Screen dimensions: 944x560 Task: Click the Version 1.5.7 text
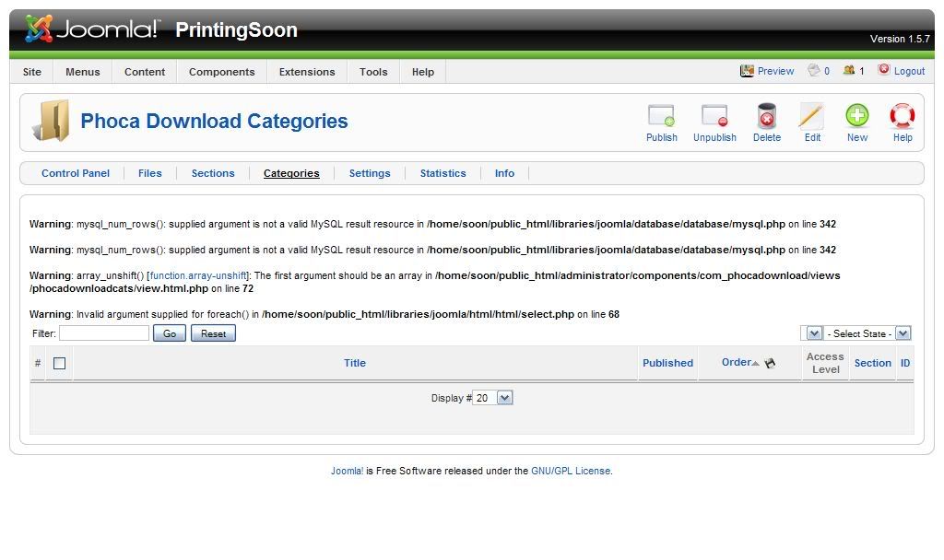click(900, 39)
